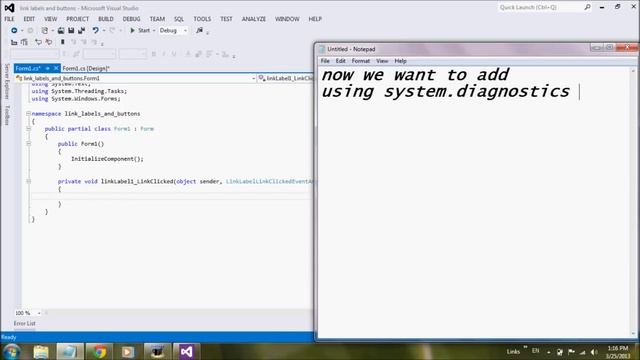Open the DEBUG menu

[131, 19]
